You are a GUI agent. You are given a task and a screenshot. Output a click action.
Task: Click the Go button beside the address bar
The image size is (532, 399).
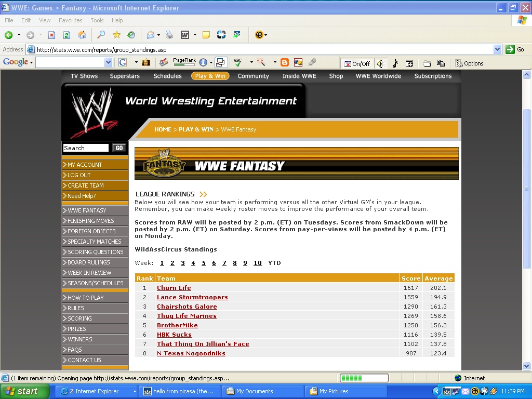(x=515, y=49)
